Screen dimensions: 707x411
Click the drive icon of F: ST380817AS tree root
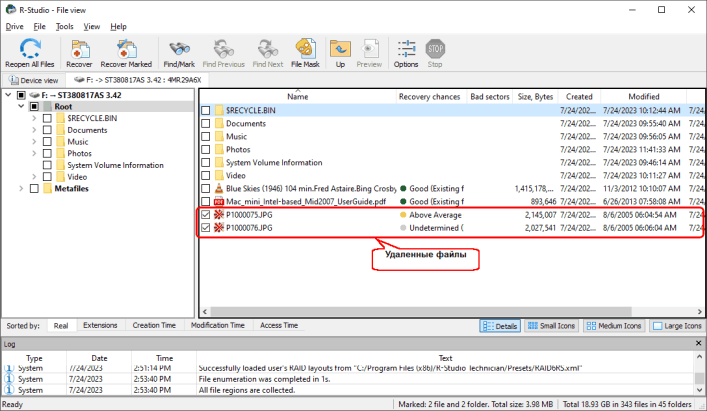(x=34, y=95)
